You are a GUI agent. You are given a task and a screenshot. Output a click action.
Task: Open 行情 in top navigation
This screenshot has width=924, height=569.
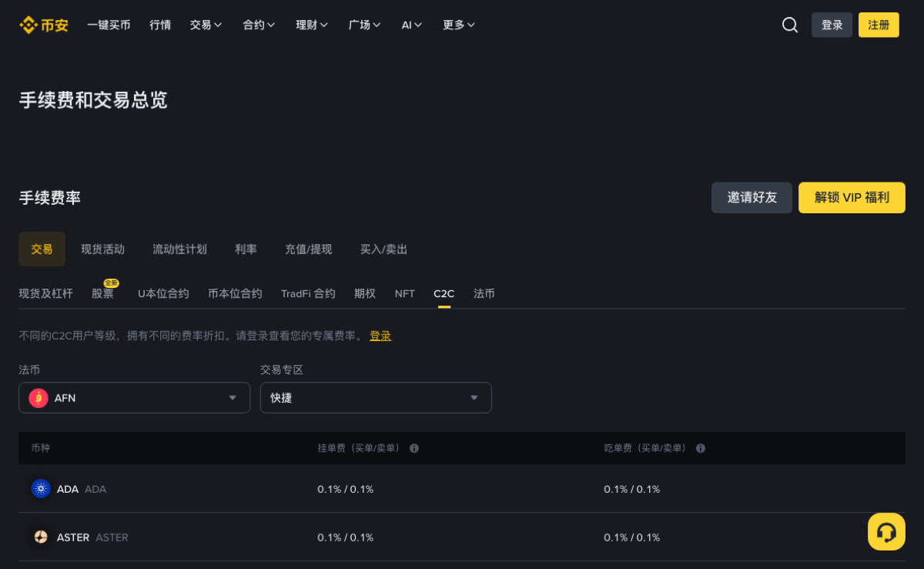pyautogui.click(x=160, y=25)
